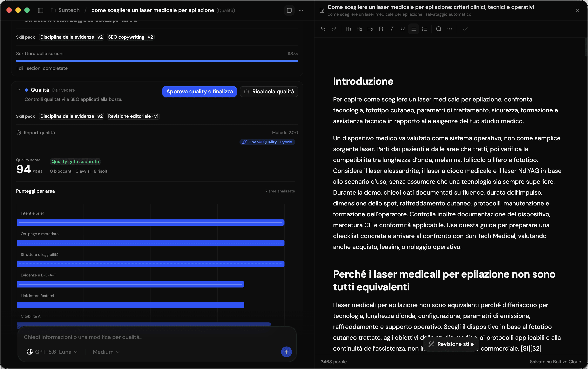Send the message with the arrow button
Viewport: 588px width, 369px height.
287,352
